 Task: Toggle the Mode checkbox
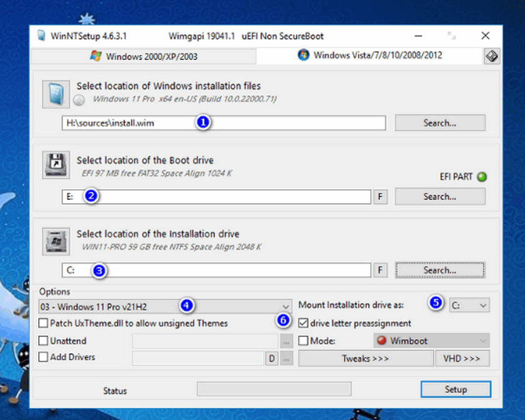pyautogui.click(x=303, y=341)
